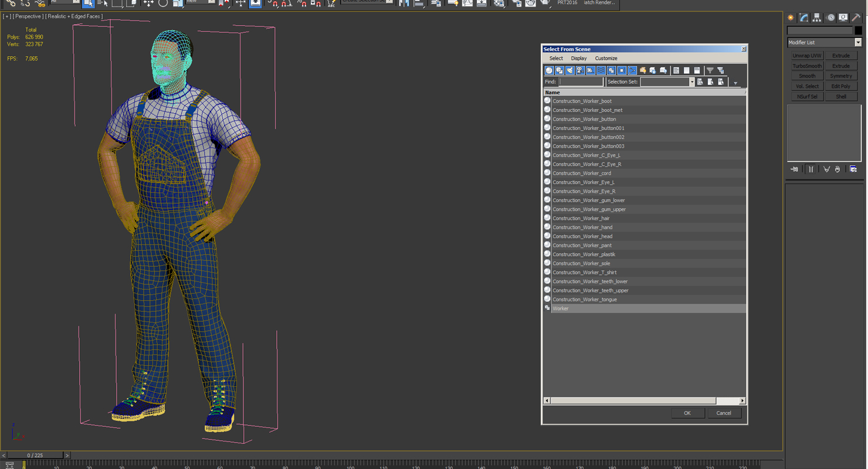Toggle Display Helpers filter button
This screenshot has width=868, height=469.
[x=591, y=70]
